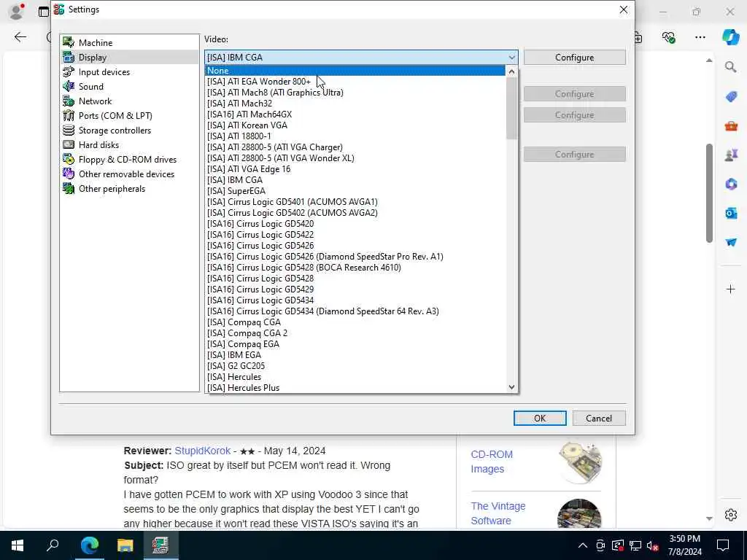
Task: Click the Configure button for Video
Action: [574, 58]
